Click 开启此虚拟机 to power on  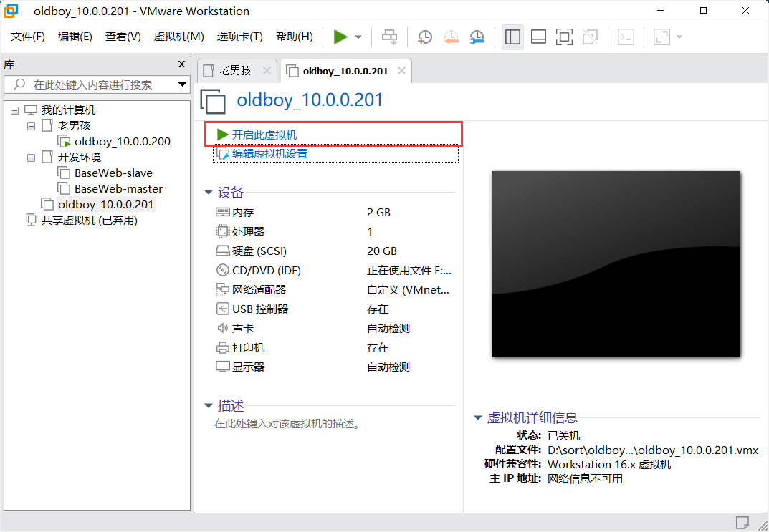[264, 135]
